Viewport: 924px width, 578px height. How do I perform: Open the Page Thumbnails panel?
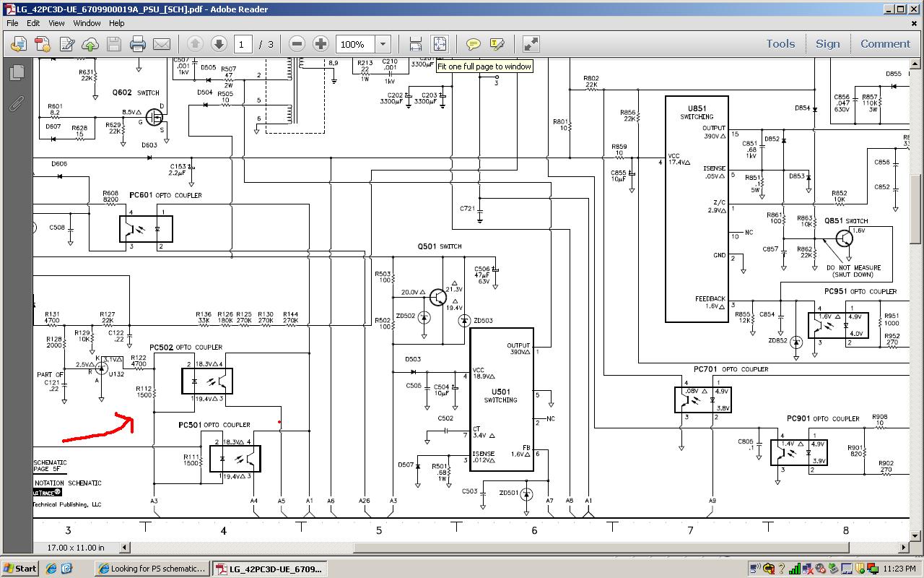pos(16,72)
